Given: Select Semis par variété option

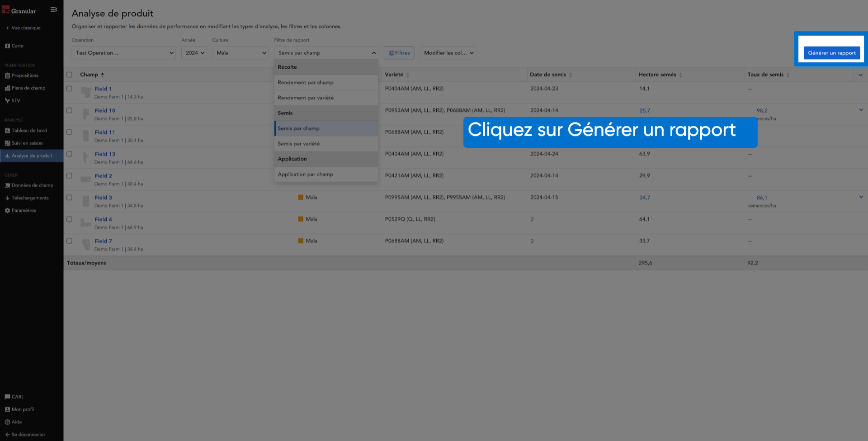Looking at the screenshot, I should click(x=326, y=144).
